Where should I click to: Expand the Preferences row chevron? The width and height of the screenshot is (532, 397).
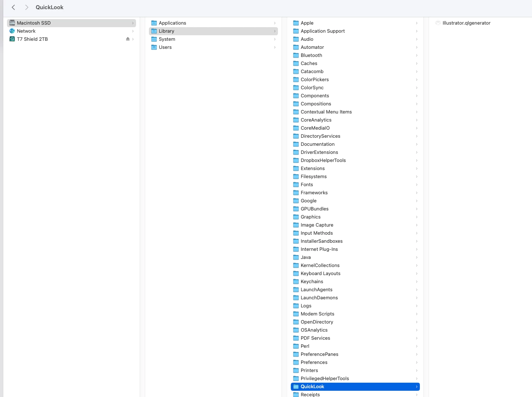click(417, 362)
